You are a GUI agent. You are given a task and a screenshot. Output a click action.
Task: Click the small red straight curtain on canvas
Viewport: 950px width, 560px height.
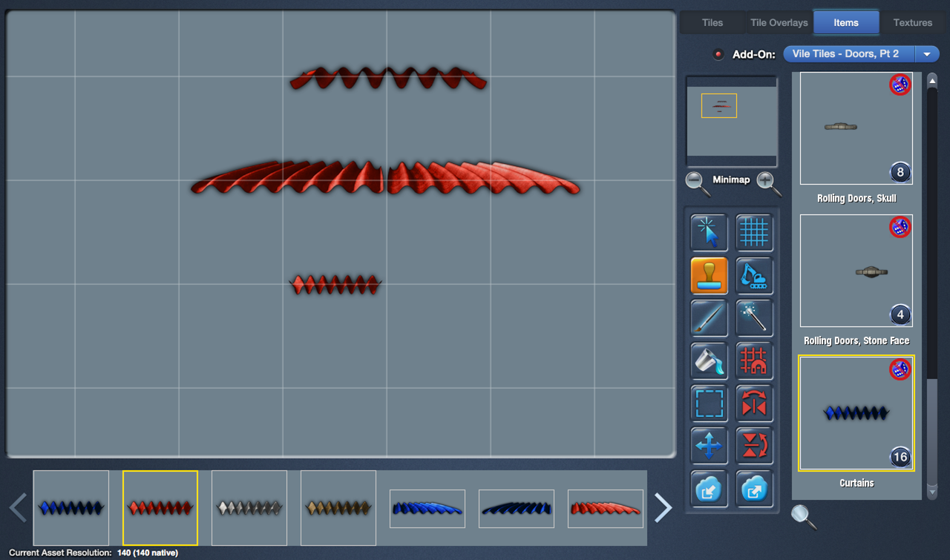tap(335, 284)
